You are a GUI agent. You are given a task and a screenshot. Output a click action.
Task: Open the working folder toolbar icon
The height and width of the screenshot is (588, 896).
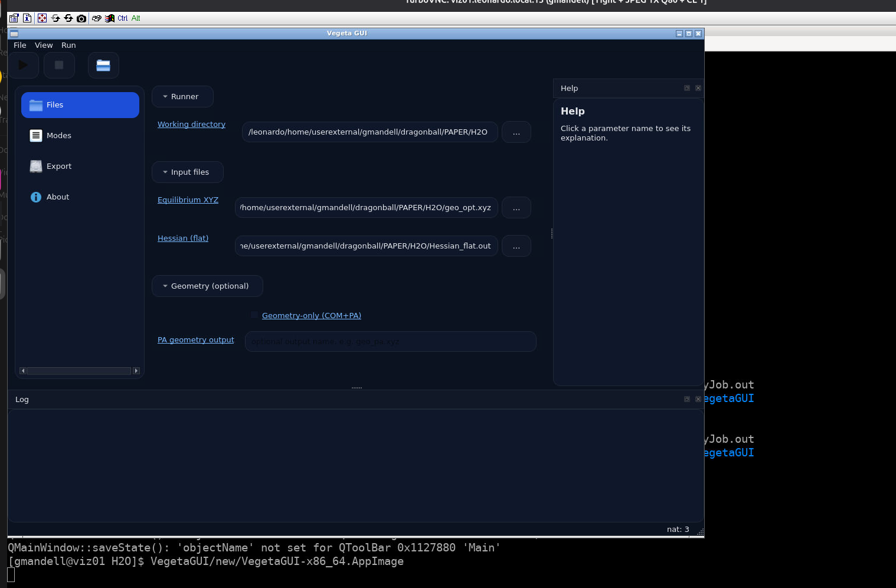(103, 65)
